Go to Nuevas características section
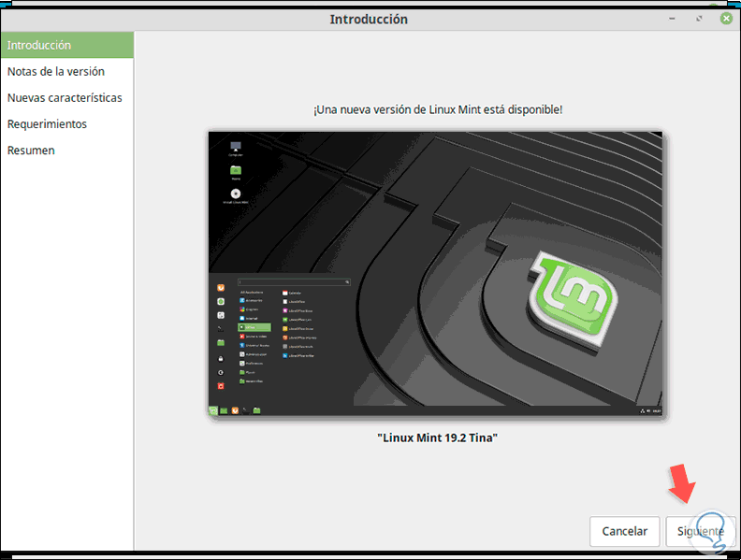Image resolution: width=741 pixels, height=560 pixels. 67,98
